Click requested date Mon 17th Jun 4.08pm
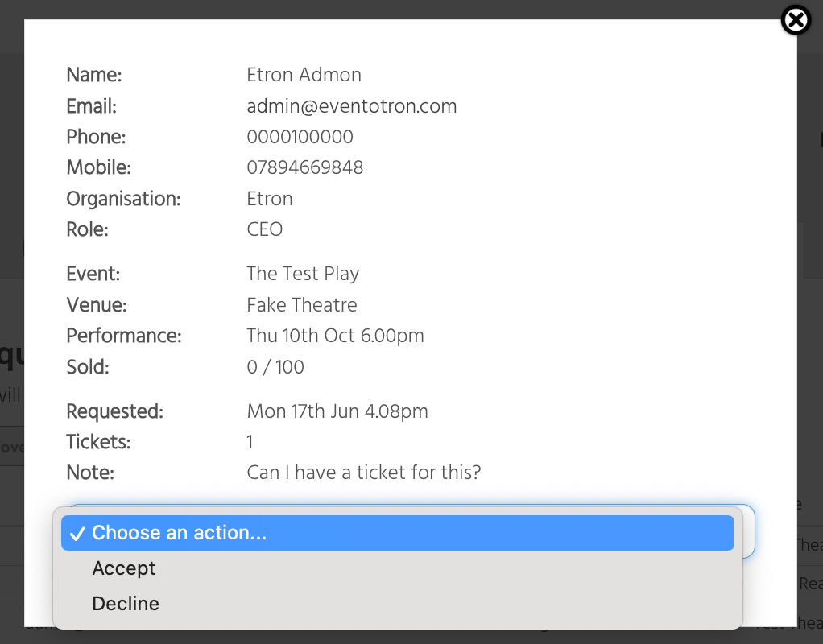Screen dimensions: 823x644 tap(337, 411)
